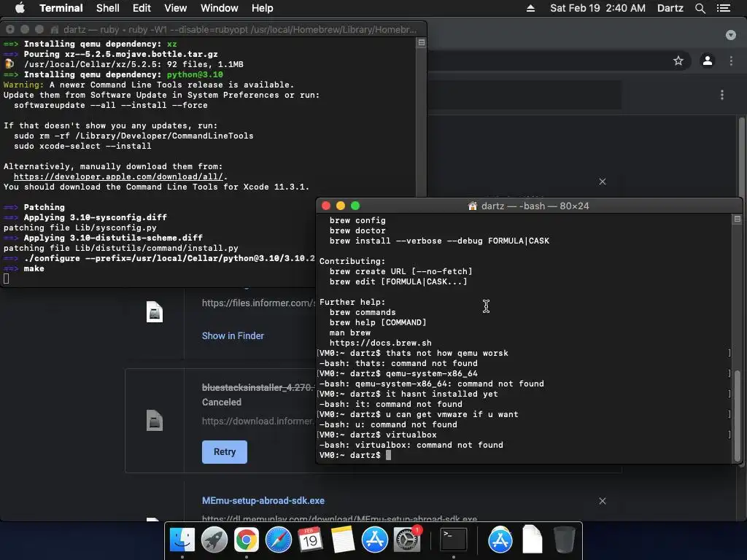Click Show in Finder link
747x560 pixels.
coord(233,335)
